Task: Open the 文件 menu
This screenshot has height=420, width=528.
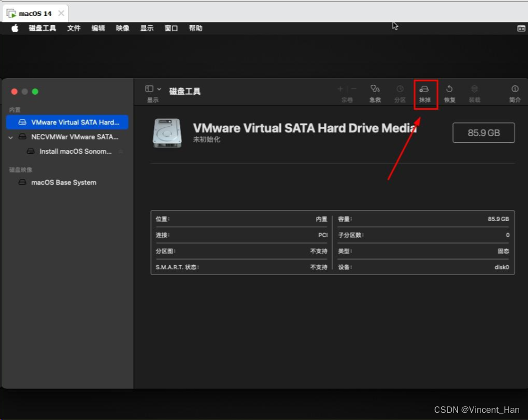Action: tap(74, 28)
